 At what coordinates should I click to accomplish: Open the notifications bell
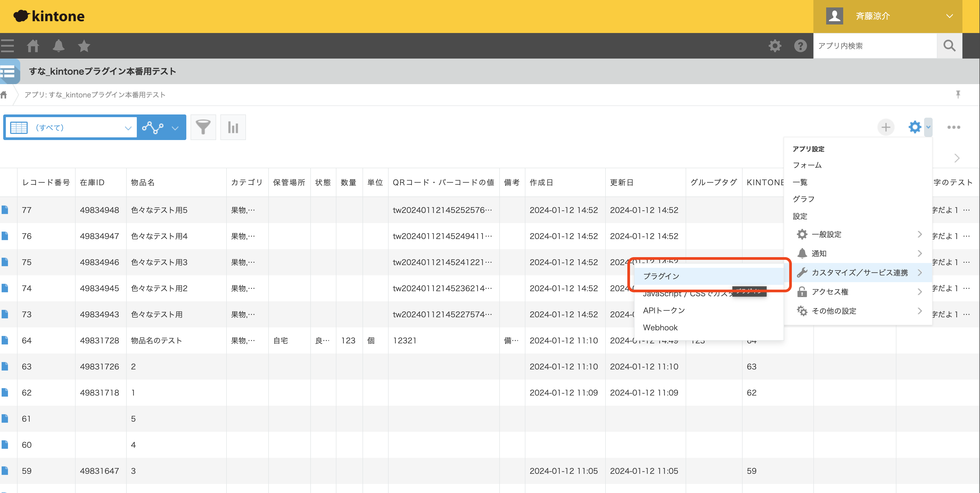tap(59, 46)
